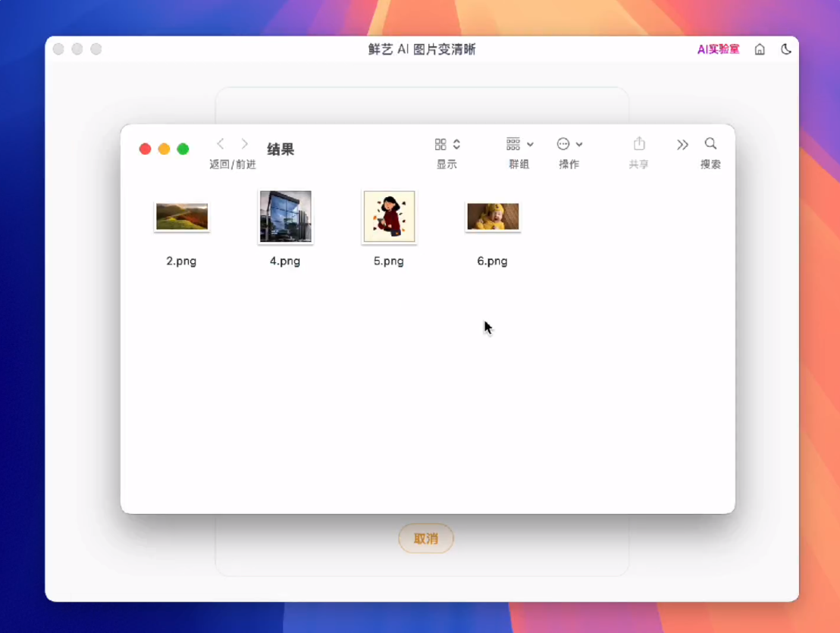Click the 5.png file name

pos(388,262)
